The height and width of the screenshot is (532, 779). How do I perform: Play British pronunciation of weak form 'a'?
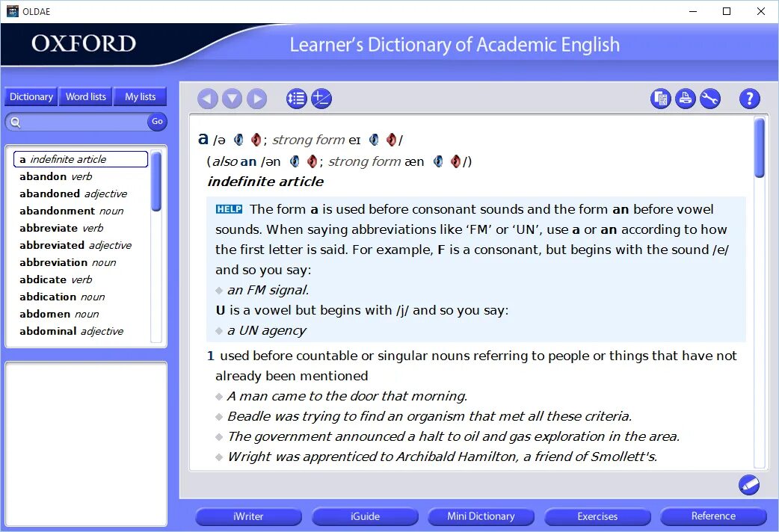[x=238, y=140]
